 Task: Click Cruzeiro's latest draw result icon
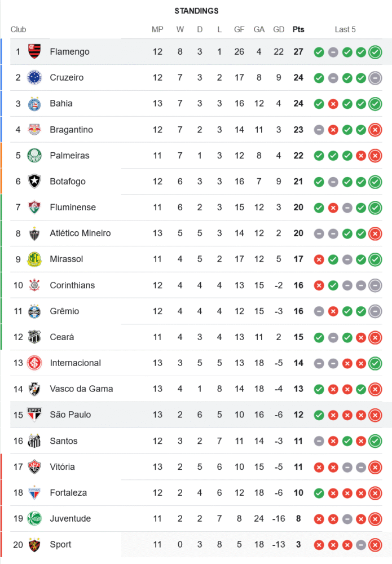[375, 78]
